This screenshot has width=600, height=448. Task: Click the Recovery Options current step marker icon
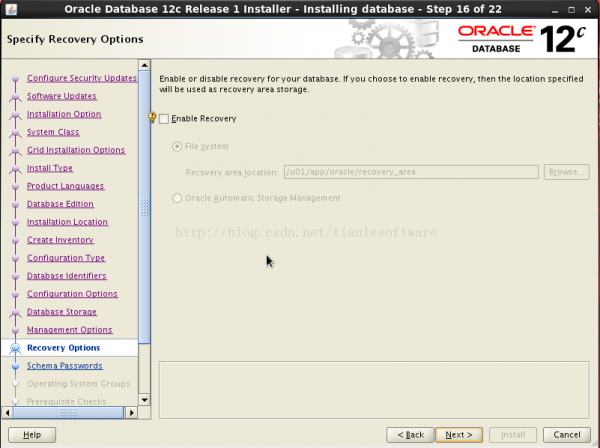tap(15, 349)
